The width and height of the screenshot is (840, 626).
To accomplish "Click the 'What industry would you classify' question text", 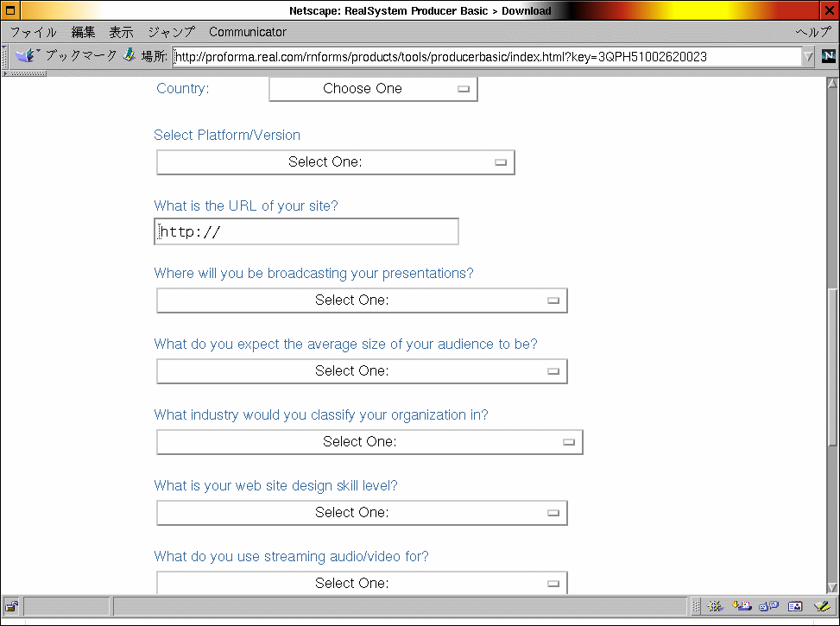I will [x=321, y=414].
